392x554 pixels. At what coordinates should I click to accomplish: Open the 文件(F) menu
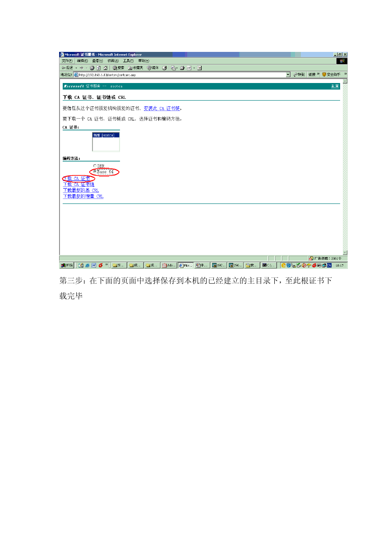pos(67,60)
